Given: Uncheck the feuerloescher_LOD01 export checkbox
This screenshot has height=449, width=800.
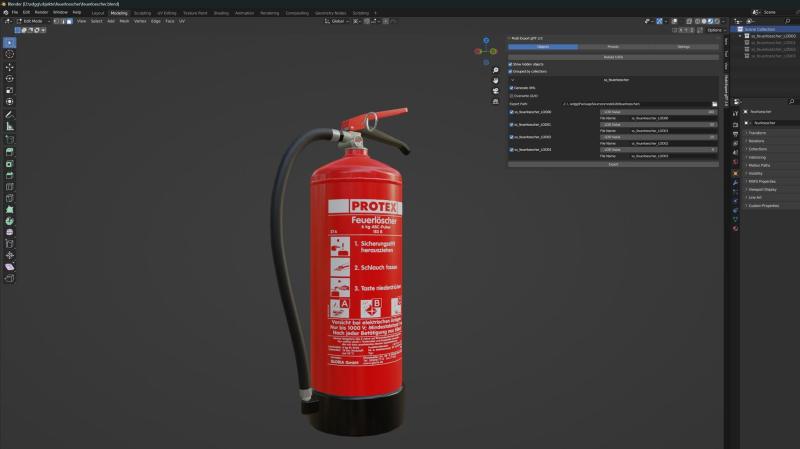Looking at the screenshot, I should click(x=512, y=124).
